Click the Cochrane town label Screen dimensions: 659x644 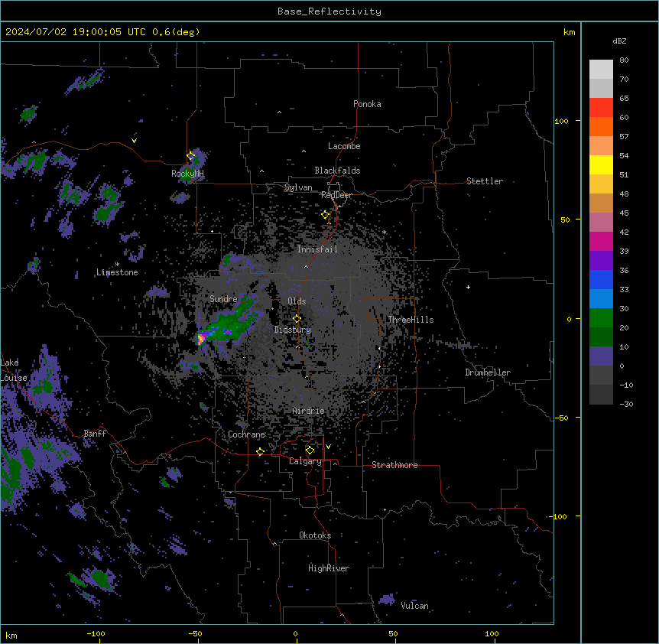pos(246,434)
